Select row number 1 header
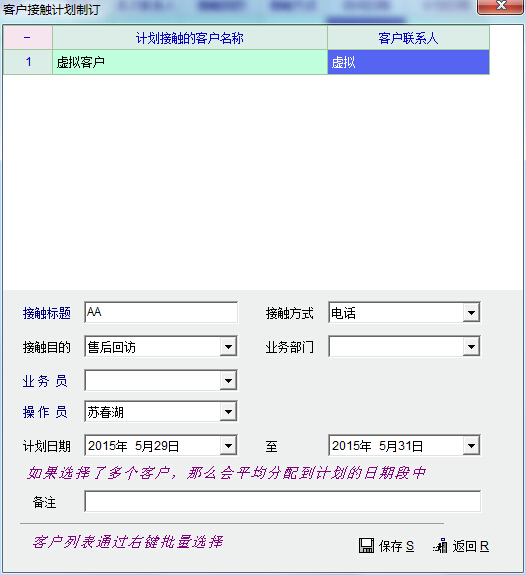The width and height of the screenshot is (526, 575). click(28, 62)
